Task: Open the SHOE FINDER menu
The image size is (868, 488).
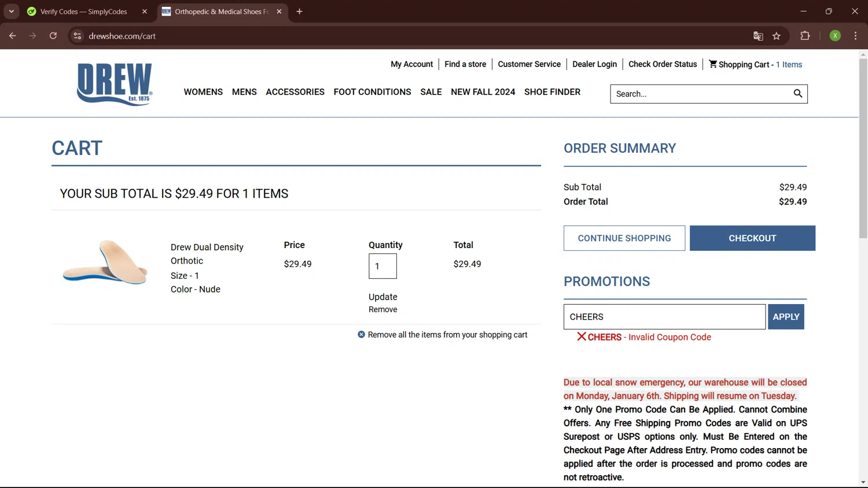Action: [552, 92]
